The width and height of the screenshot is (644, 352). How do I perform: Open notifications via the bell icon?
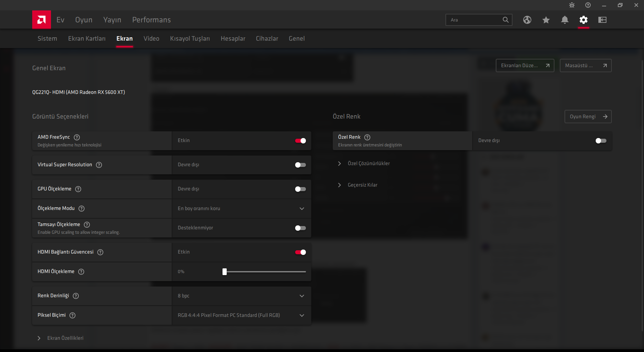[565, 20]
